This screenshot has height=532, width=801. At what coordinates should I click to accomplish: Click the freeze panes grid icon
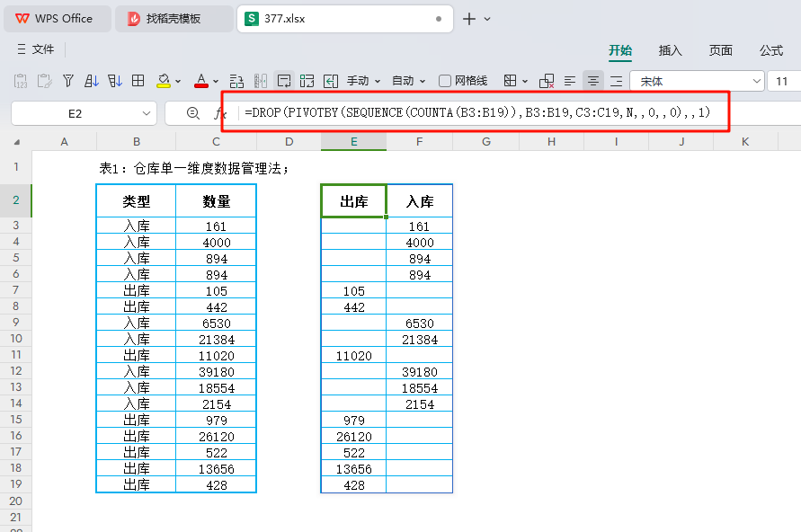coord(307,81)
